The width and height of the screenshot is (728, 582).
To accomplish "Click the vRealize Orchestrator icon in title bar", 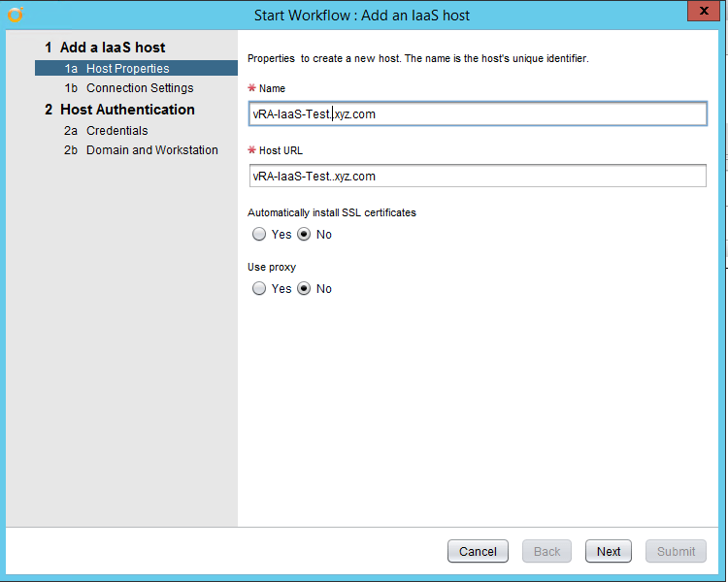I will pyautogui.click(x=14, y=15).
